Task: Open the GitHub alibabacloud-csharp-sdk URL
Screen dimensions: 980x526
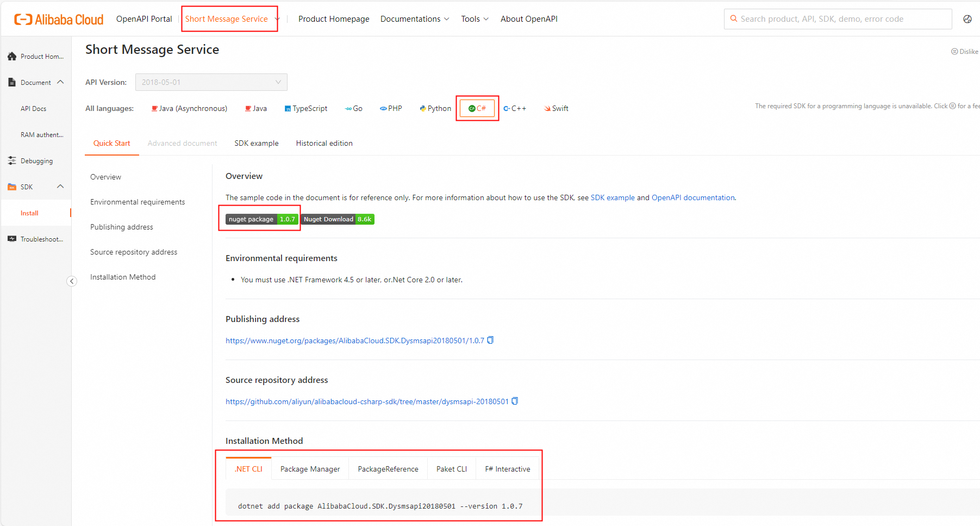Action: click(x=367, y=401)
